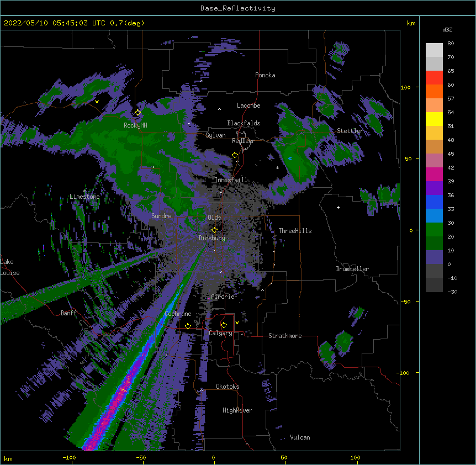Click the white asterisk marker near Limestone
Image resolution: width=476 pixels, height=465 pixels.
84,191
